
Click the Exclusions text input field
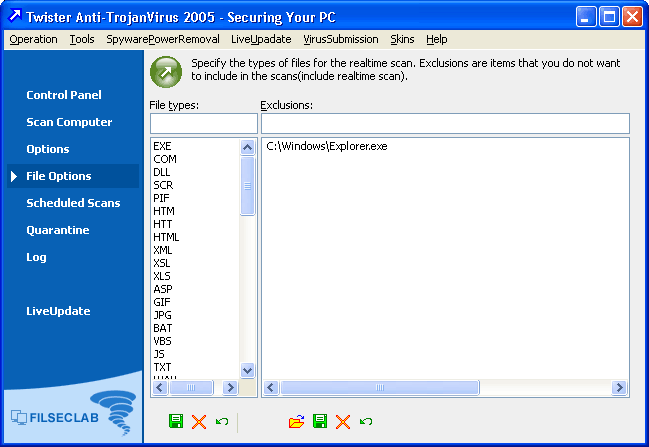coord(444,123)
